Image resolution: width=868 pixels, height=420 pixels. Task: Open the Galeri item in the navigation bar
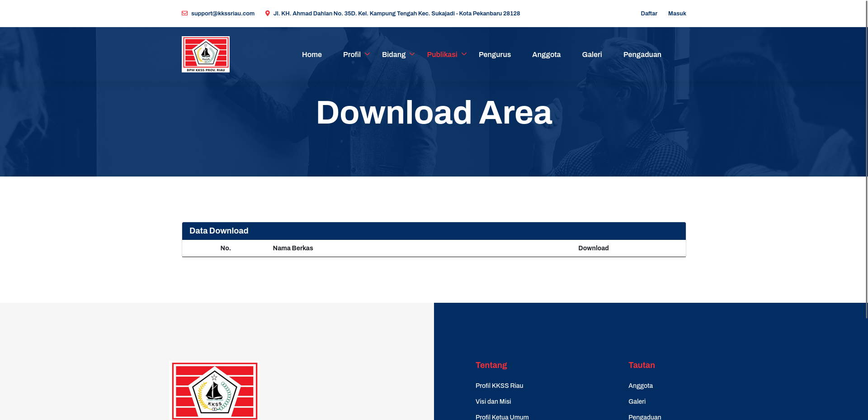pos(592,55)
